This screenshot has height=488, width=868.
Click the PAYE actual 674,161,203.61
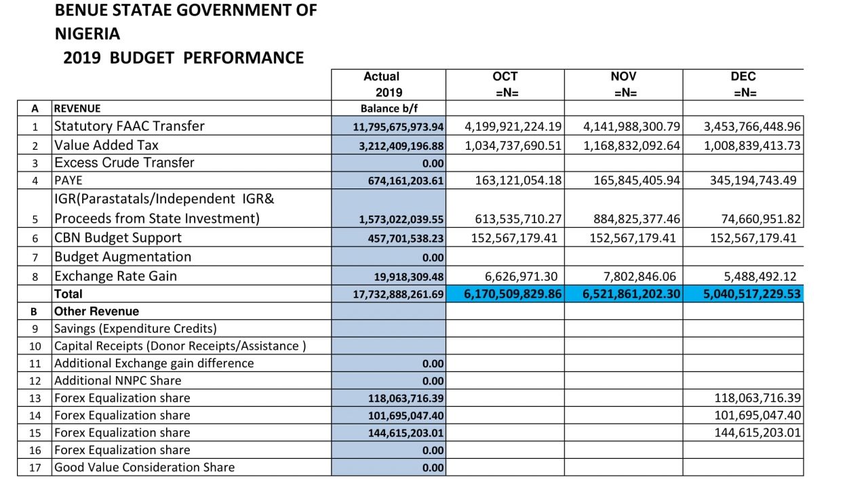(406, 181)
